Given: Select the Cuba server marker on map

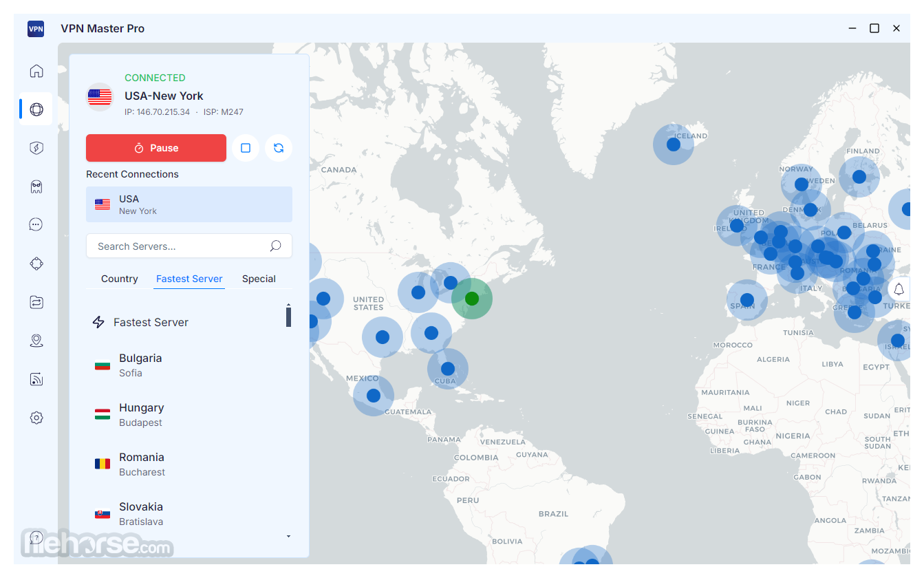Looking at the screenshot, I should pos(447,369).
